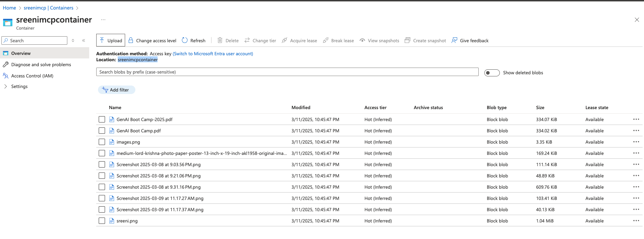Toggle Show deleted blobs switch
644x239 pixels.
pos(492,73)
